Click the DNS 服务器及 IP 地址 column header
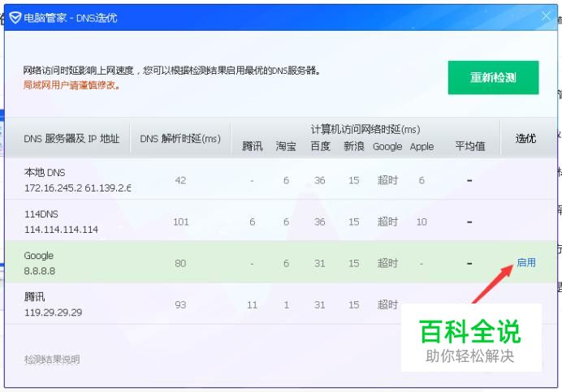The image size is (562, 392). pyautogui.click(x=71, y=139)
